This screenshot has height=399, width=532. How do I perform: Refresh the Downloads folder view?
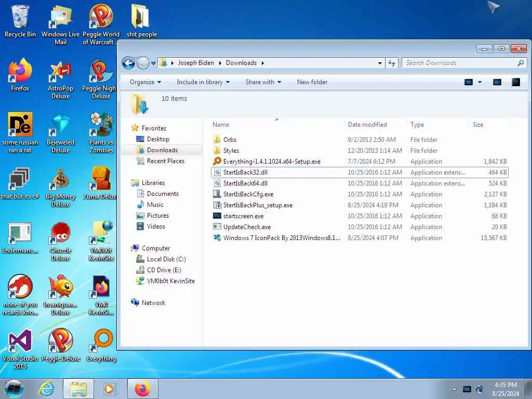392,63
